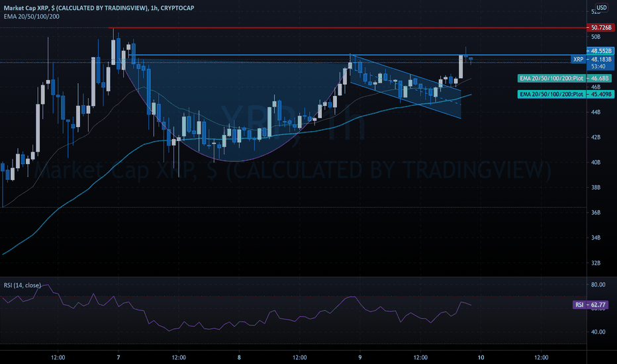617x364 pixels.
Task: Click the date label 10 on time axis
Action: point(481,357)
